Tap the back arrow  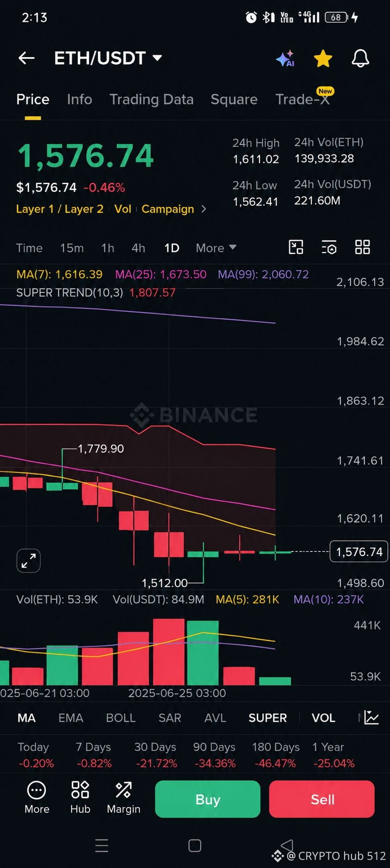click(26, 58)
